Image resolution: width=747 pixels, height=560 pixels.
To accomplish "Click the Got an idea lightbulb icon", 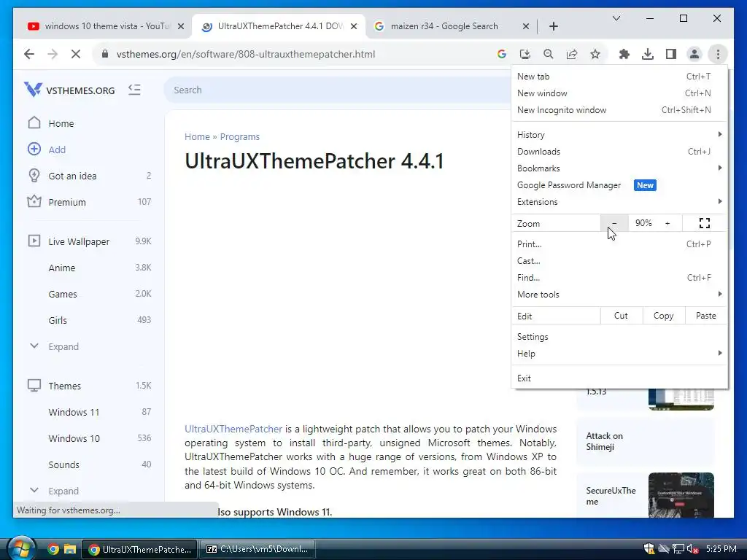I will [x=34, y=175].
